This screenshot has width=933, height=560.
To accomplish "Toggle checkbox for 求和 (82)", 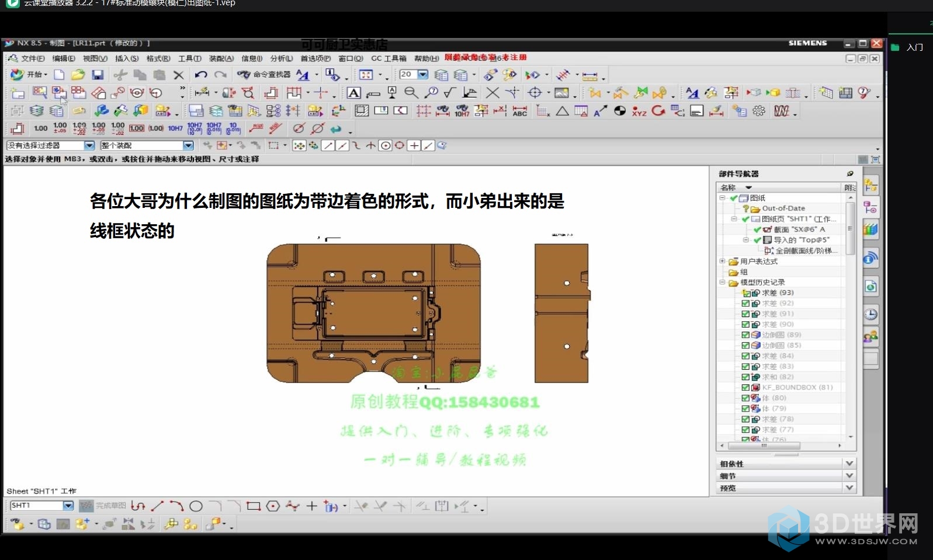I will [x=745, y=377].
